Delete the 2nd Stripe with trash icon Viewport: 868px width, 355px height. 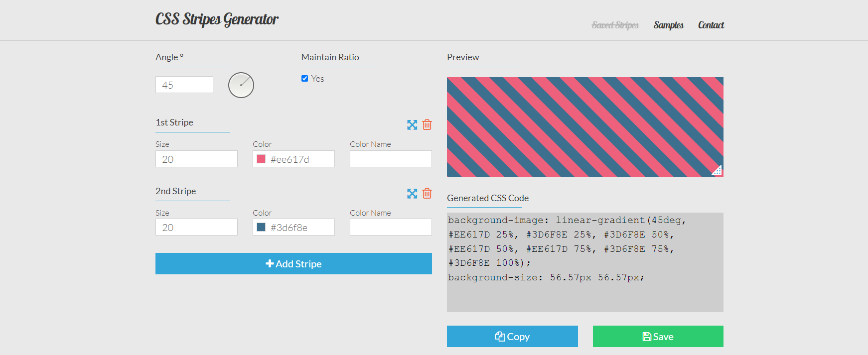coord(427,193)
